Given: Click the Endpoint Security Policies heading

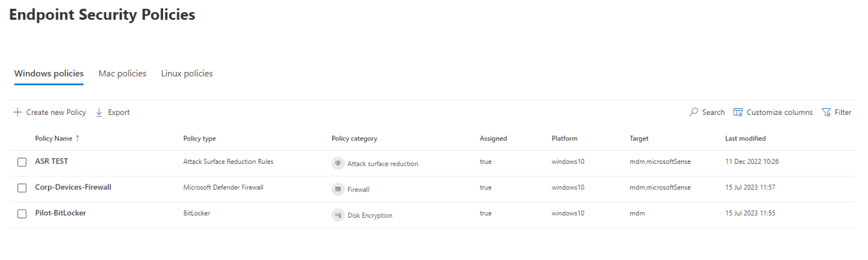Looking at the screenshot, I should click(x=102, y=15).
